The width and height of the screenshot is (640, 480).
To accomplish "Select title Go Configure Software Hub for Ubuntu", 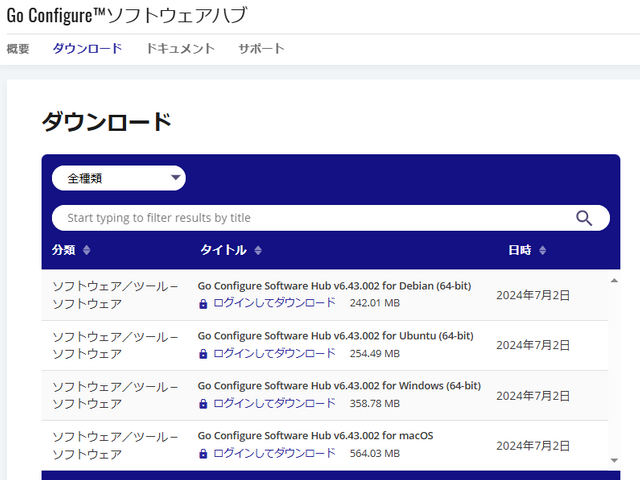I will tap(336, 336).
